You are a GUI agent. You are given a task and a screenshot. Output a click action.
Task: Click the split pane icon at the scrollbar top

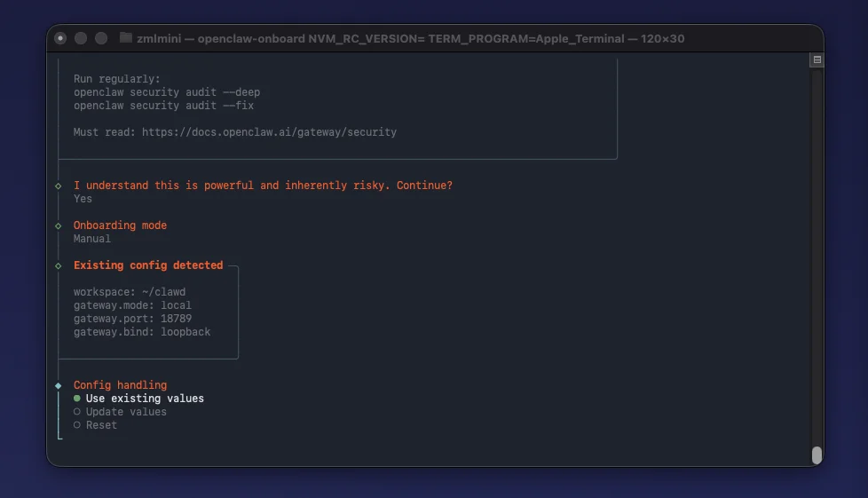click(x=817, y=59)
